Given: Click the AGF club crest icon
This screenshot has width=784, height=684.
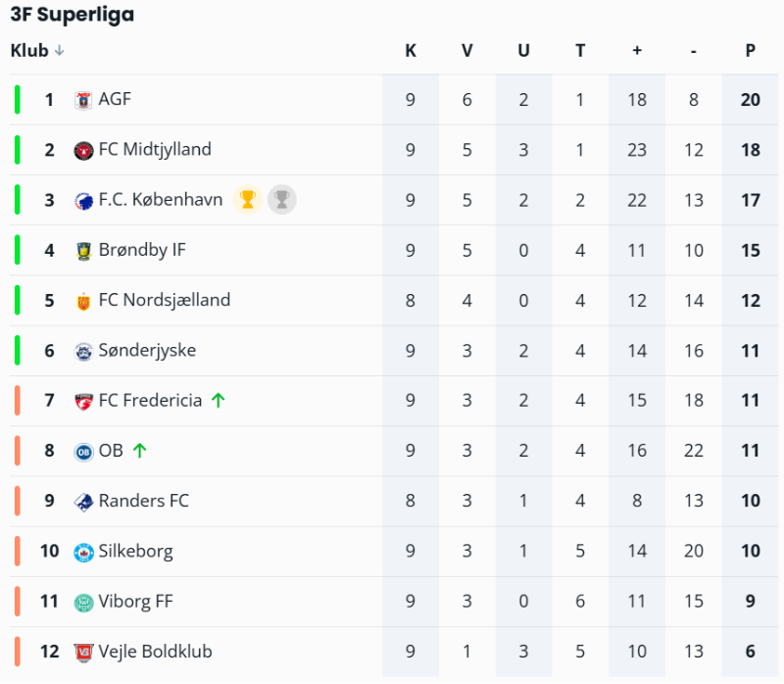Looking at the screenshot, I should click(83, 100).
